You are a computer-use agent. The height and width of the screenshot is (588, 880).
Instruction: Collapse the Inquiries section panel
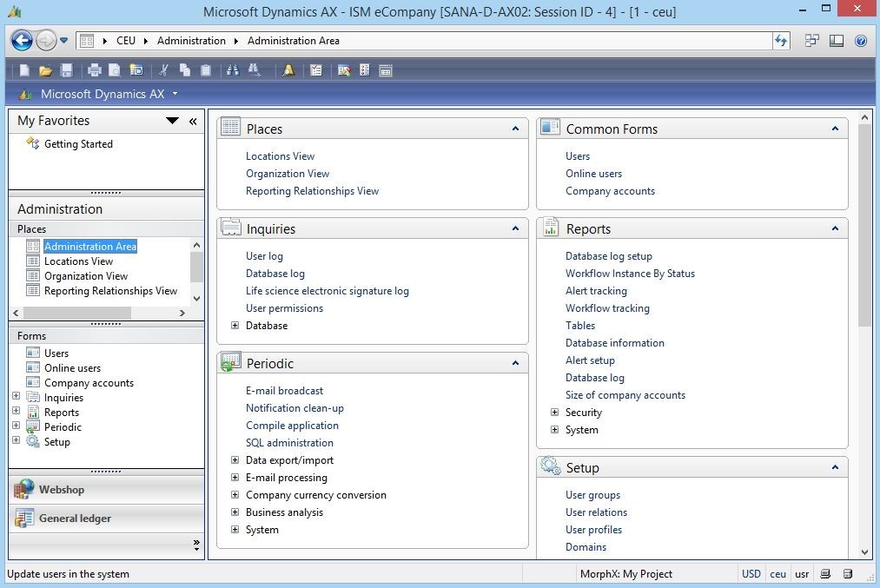515,229
